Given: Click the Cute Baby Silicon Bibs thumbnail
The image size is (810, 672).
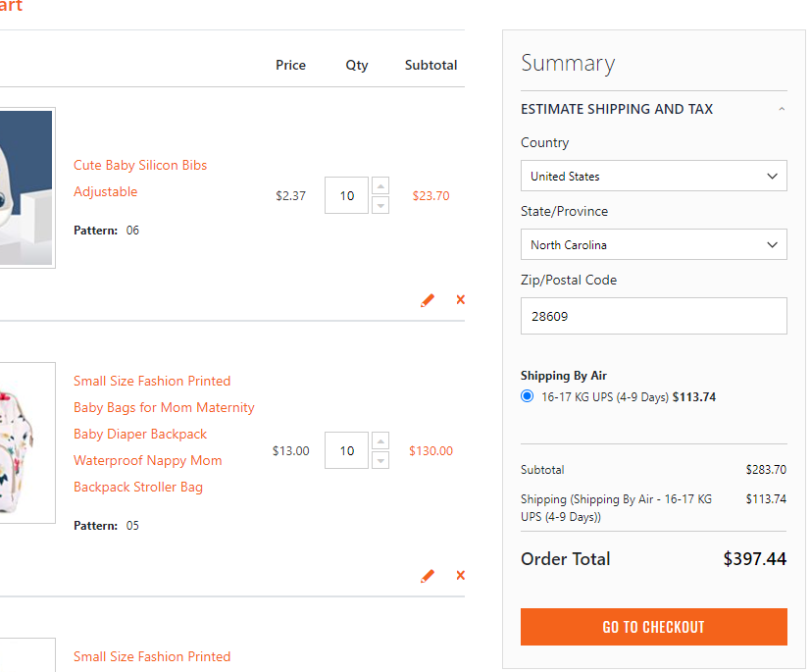Looking at the screenshot, I should [x=25, y=186].
